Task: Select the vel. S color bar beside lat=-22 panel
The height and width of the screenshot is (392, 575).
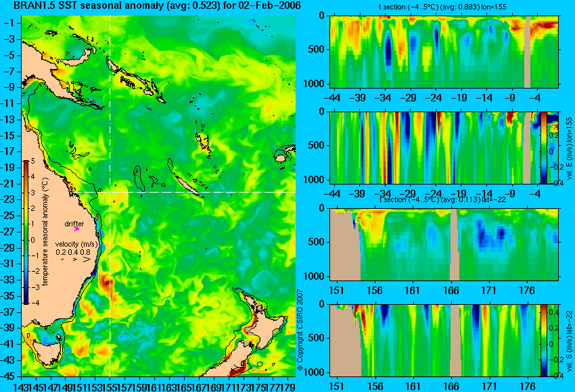Action: (x=544, y=341)
